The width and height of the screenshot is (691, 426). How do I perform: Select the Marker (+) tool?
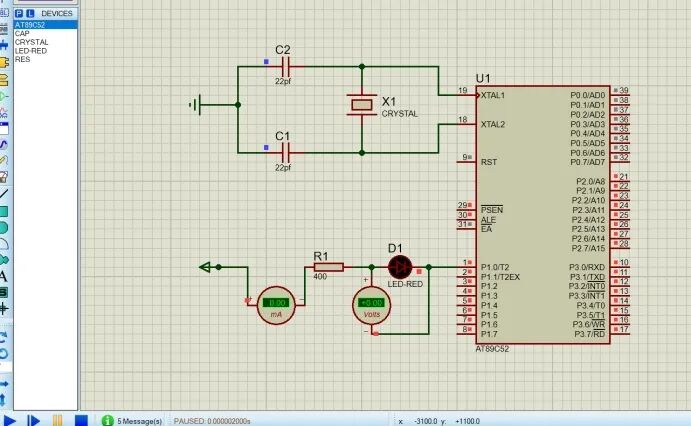click(4, 308)
